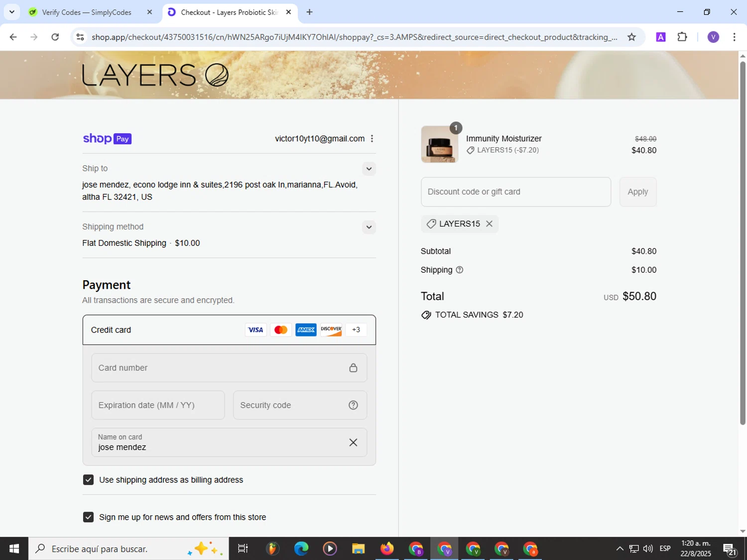Clear the Name on card field
The height and width of the screenshot is (560, 747).
pos(353,443)
